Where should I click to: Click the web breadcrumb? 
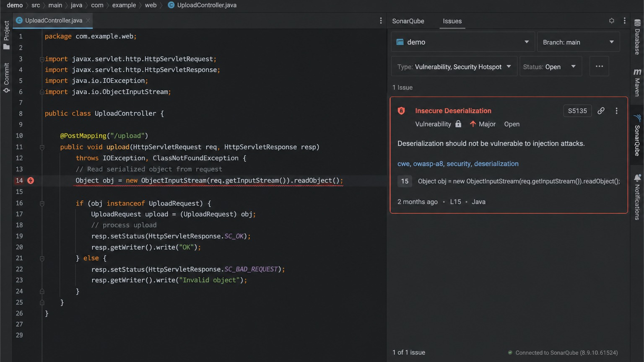click(151, 5)
